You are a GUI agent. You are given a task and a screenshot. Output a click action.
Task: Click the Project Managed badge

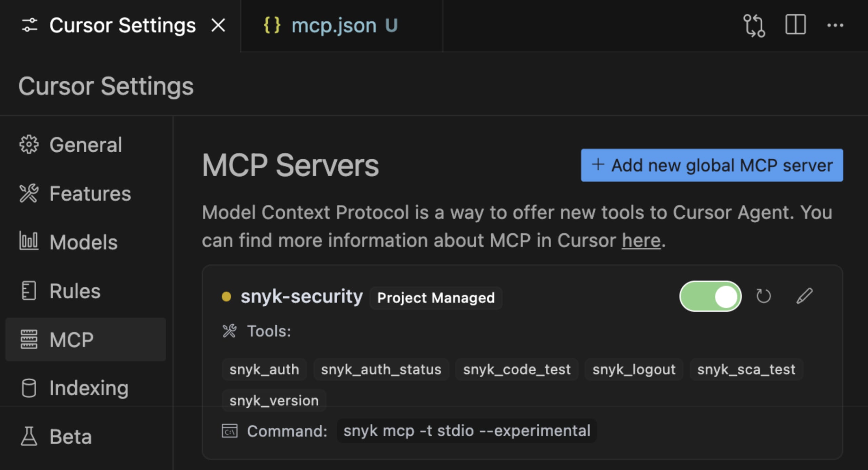click(436, 298)
